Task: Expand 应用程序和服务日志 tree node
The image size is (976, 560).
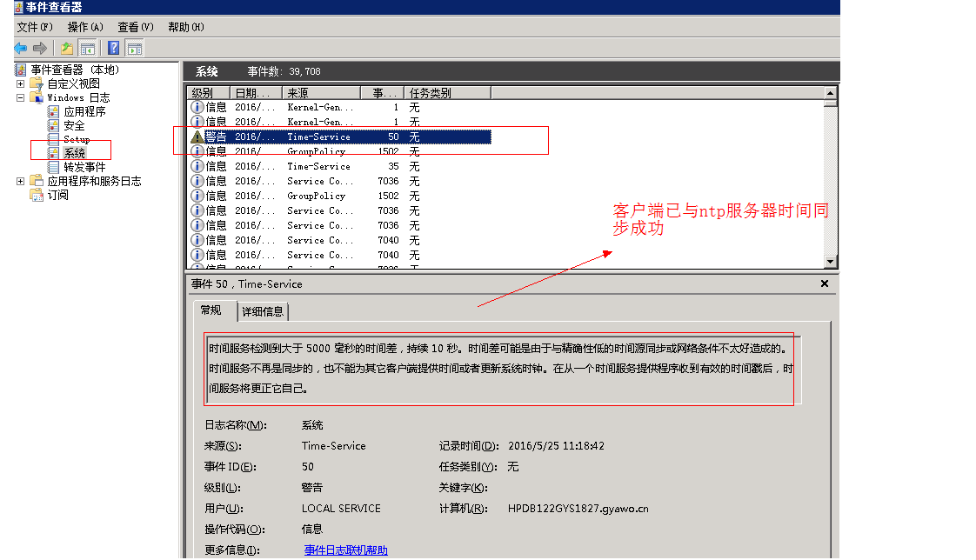Action: click(21, 181)
